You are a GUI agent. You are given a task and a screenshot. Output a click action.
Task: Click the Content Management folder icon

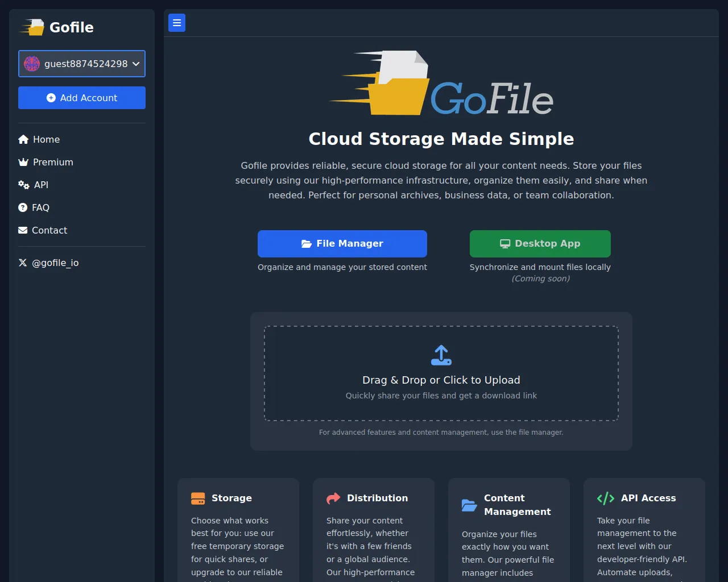click(469, 505)
